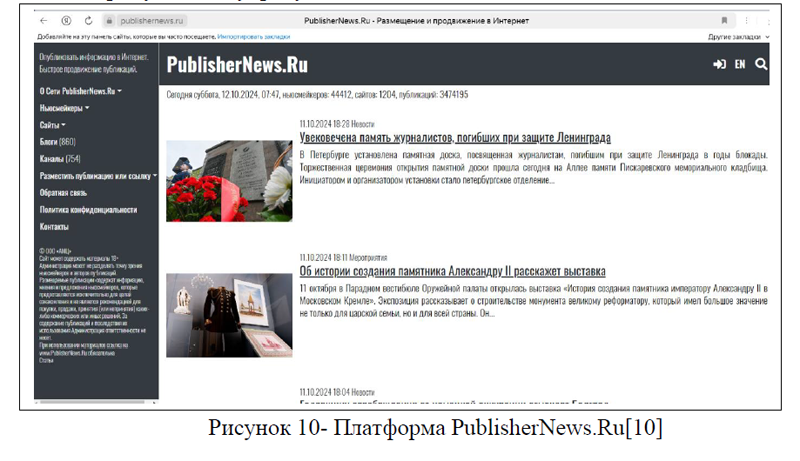Click '11.10.2024 18:11 Мероприятия' label
Viewport: 800px width, 461px height.
(x=343, y=258)
